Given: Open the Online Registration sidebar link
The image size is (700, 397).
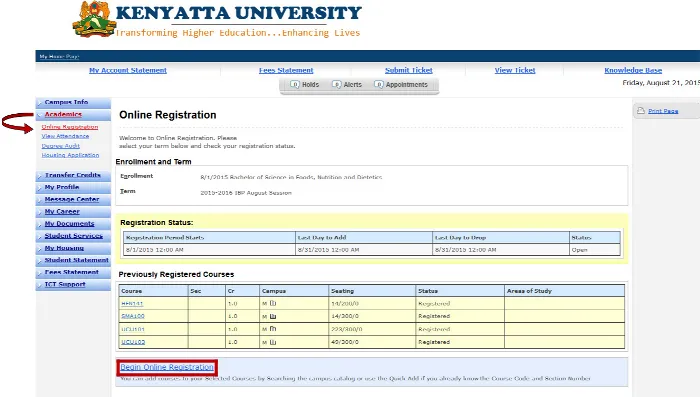Looking at the screenshot, I should 70,127.
